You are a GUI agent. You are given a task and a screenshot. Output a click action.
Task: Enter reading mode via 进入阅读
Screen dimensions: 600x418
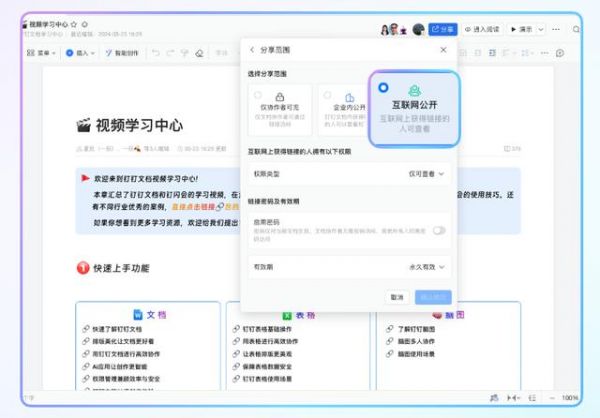click(x=489, y=30)
